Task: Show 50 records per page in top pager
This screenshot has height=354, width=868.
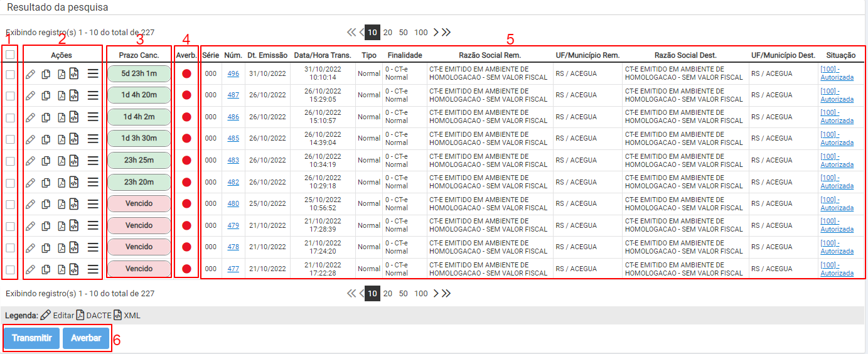Action: tap(404, 32)
